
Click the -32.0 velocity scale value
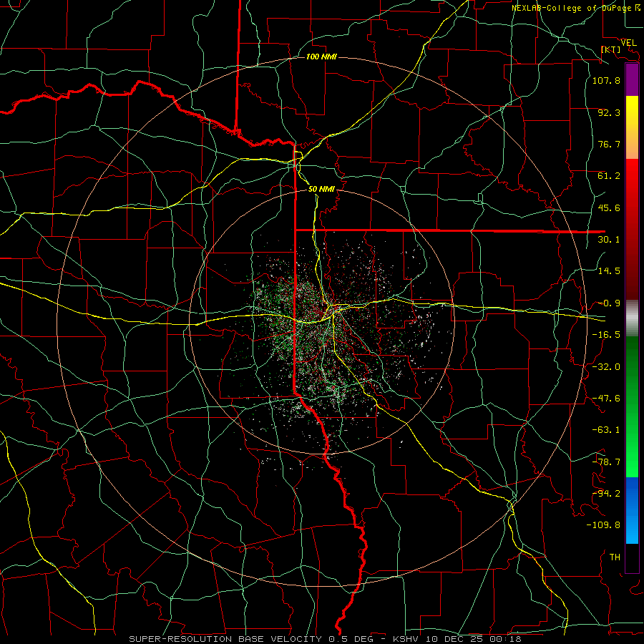tap(606, 367)
